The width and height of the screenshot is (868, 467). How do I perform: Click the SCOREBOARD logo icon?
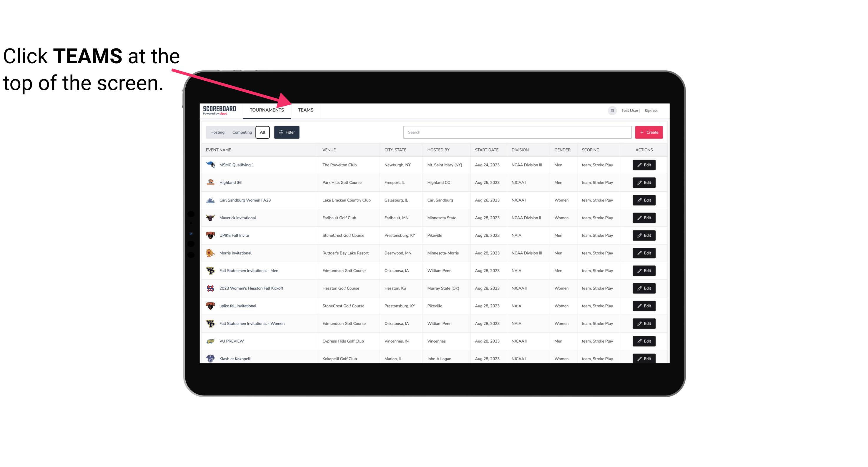point(220,110)
